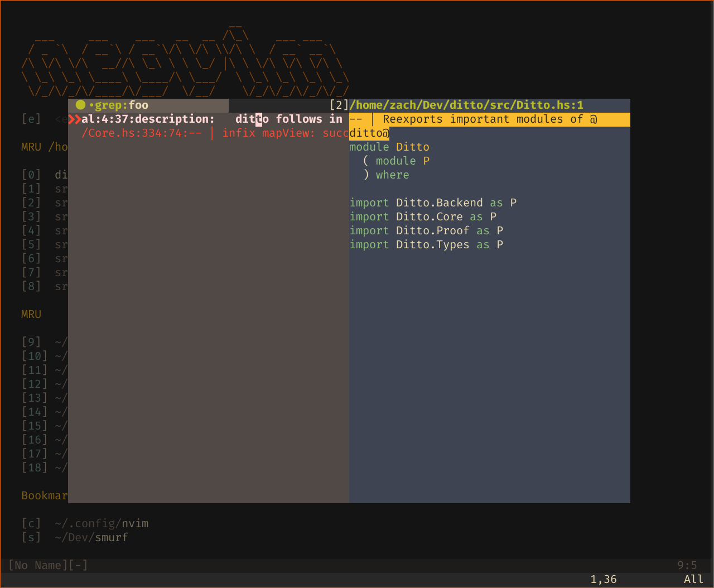Click the green status dot beside the grep prompt
714x588 pixels.
[80, 105]
